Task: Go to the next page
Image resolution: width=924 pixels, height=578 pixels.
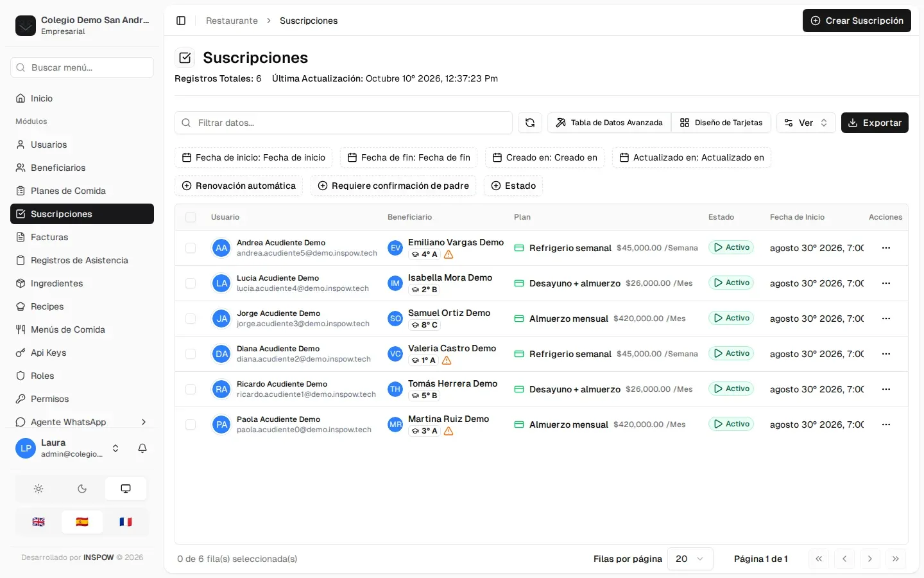Action: pos(870,559)
